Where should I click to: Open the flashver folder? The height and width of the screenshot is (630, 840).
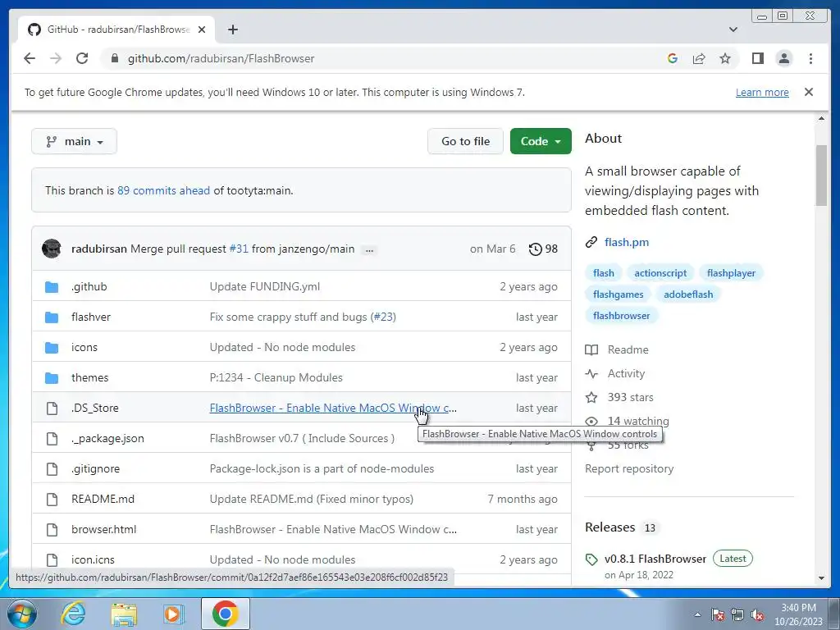pos(90,317)
